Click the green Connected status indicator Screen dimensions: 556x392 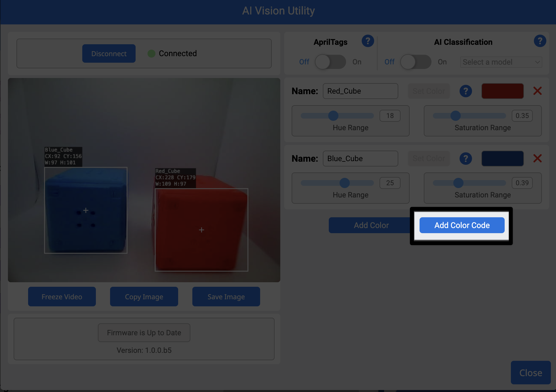(x=151, y=53)
